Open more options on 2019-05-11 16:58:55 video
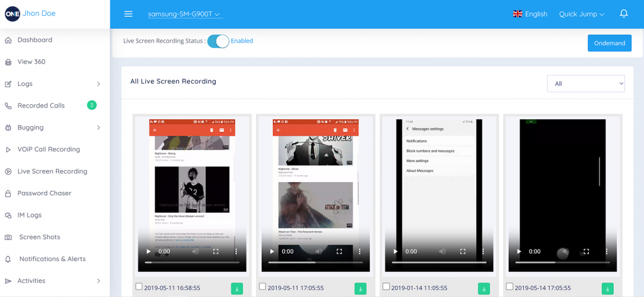644x297 pixels. point(236,251)
